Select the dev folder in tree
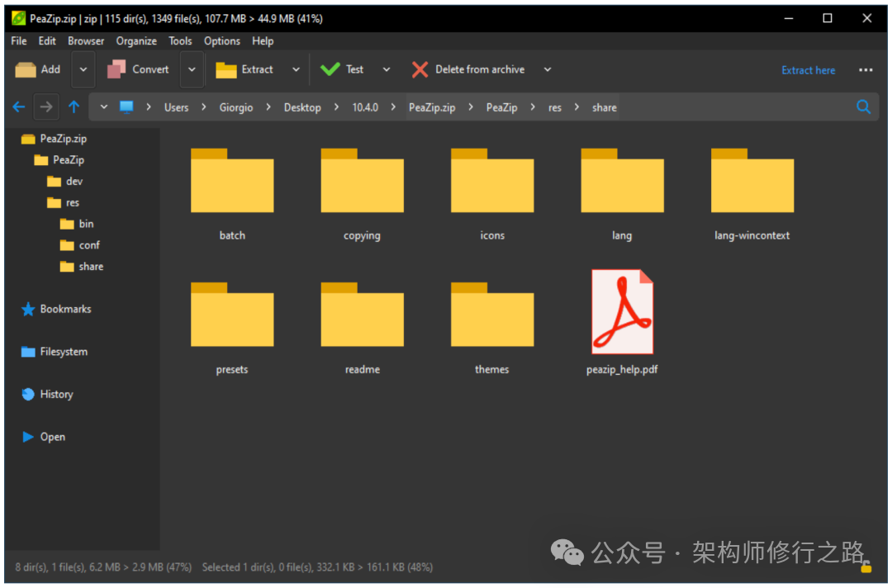The height and width of the screenshot is (588, 892). point(65,182)
